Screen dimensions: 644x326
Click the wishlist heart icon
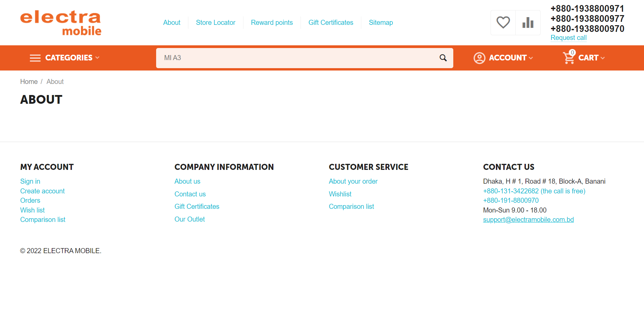(503, 22)
